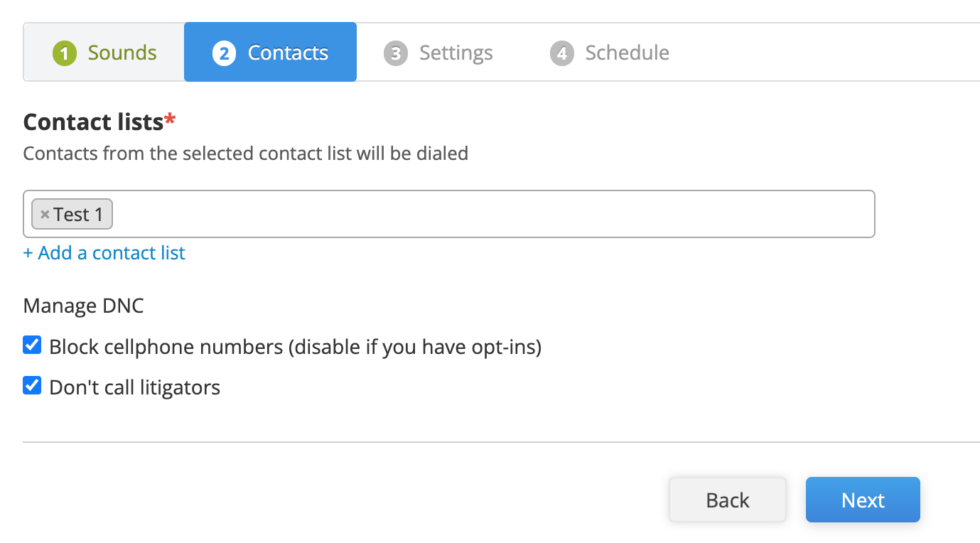Click the Don't call litigators label text
Screen dimensions: 980x543
pos(134,387)
